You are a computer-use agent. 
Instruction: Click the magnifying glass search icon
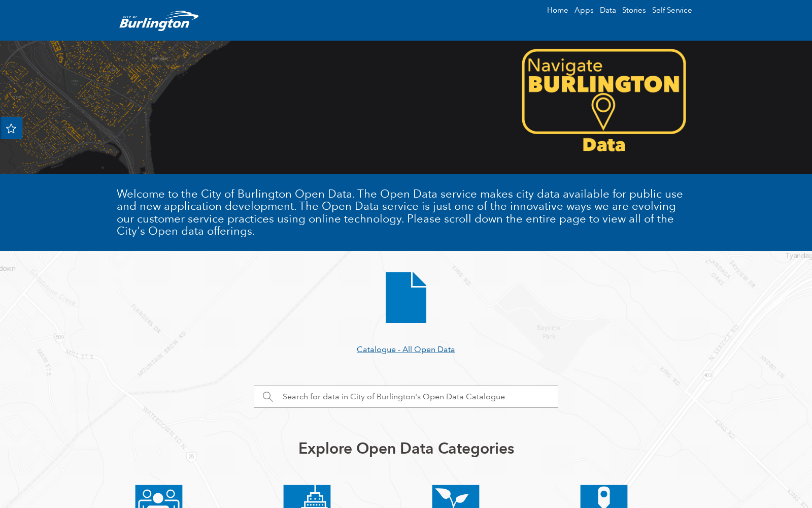pos(268,397)
